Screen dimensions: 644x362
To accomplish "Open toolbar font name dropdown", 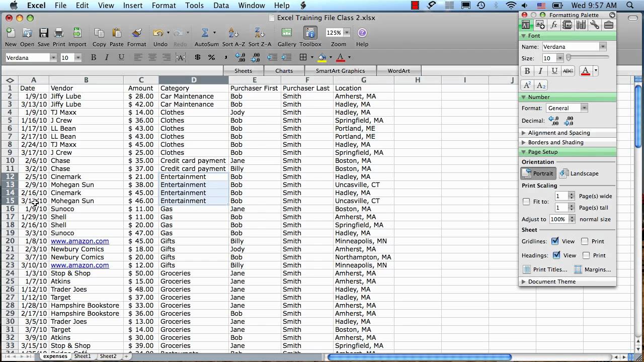I will coord(53,58).
